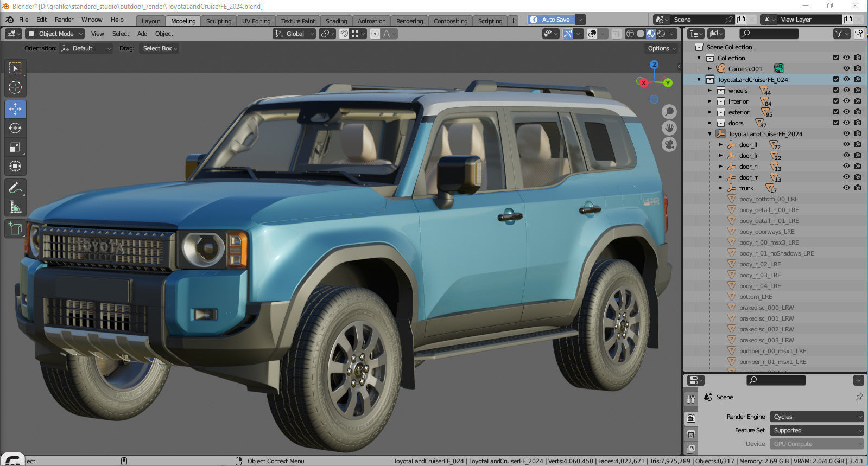Switch to the Shading workspace tab
The width and height of the screenshot is (868, 466).
click(336, 21)
